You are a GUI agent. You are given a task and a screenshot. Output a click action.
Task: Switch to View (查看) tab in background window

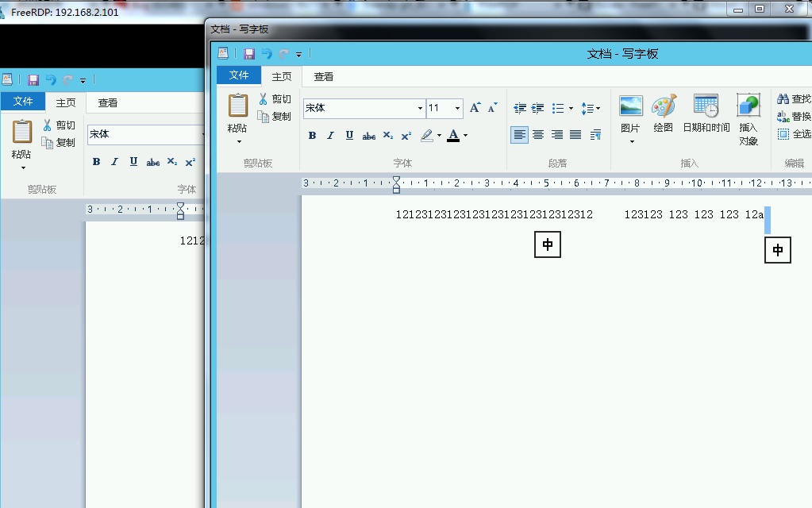108,103
